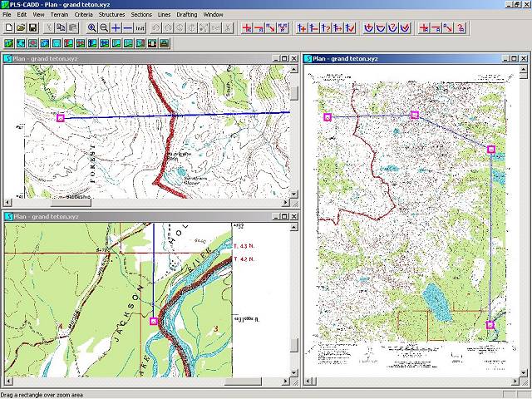Click the icon right of Move PI arrow
Image resolution: width=532 pixels, height=399 pixels.
point(283,27)
